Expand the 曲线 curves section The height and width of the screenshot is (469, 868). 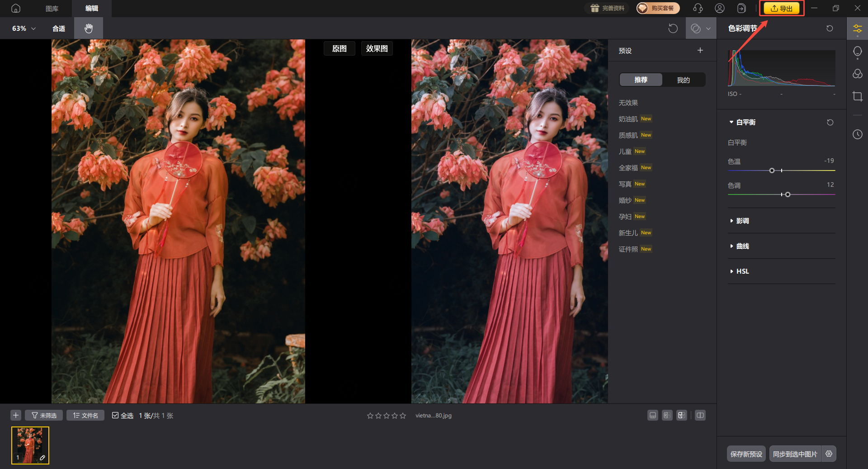point(742,246)
